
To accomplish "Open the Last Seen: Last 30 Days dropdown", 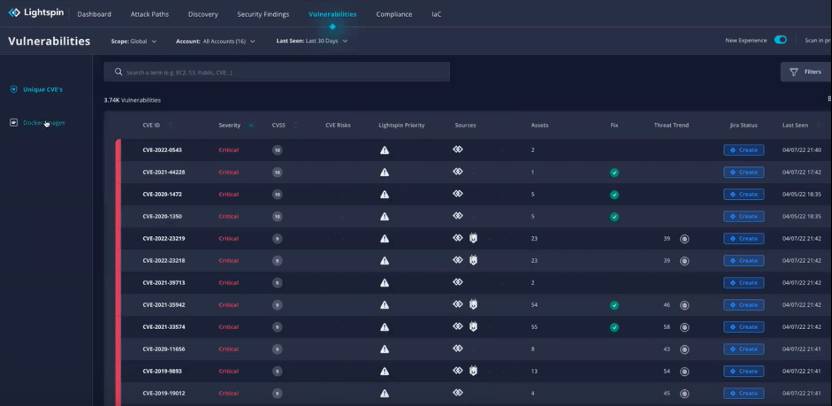I will pyautogui.click(x=312, y=41).
